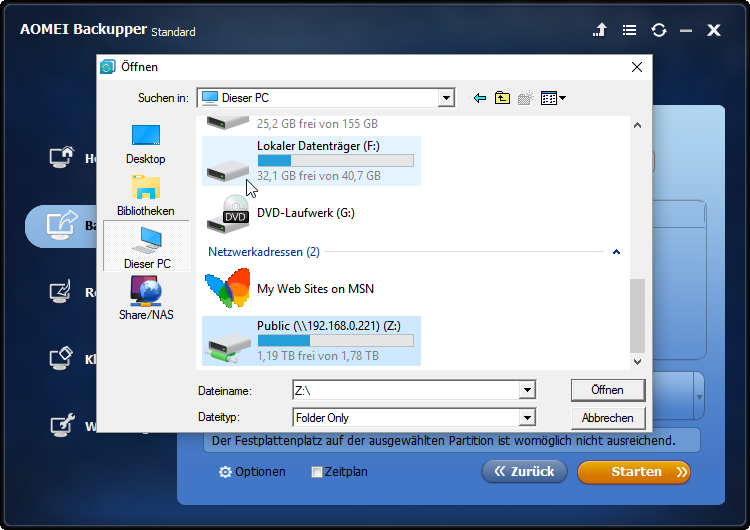The image size is (750, 530).
Task: Click the F: drive usage bar
Action: click(x=336, y=161)
